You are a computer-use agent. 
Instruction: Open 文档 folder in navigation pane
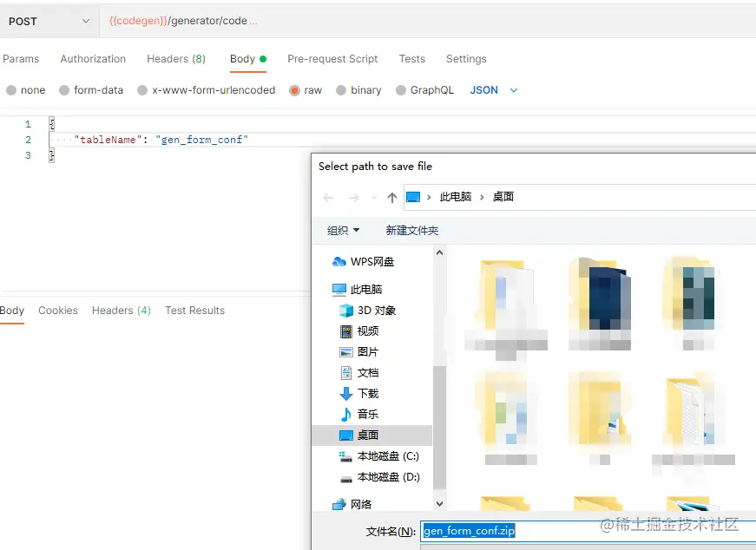(x=359, y=373)
